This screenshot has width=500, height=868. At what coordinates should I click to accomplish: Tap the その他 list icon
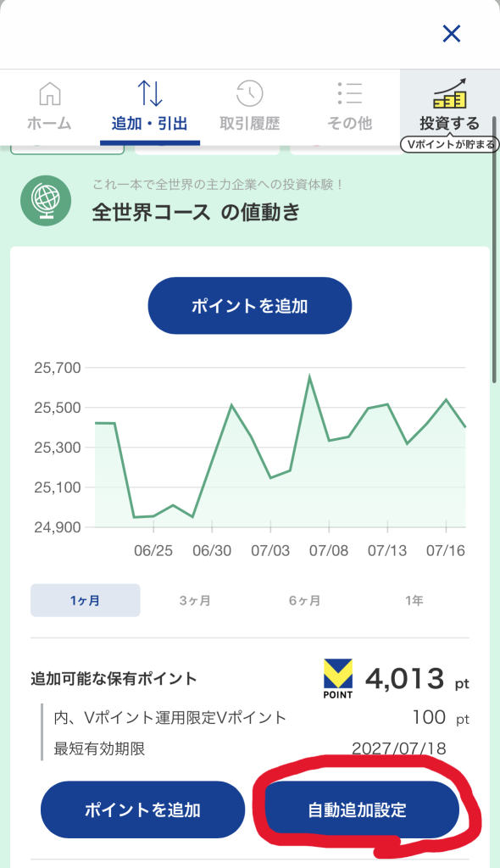[x=349, y=93]
